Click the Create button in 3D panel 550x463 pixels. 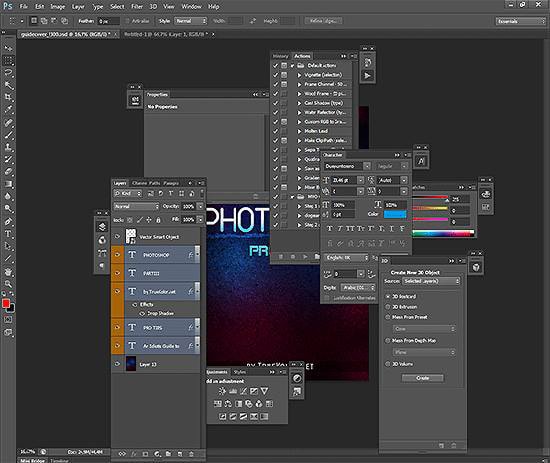point(422,378)
